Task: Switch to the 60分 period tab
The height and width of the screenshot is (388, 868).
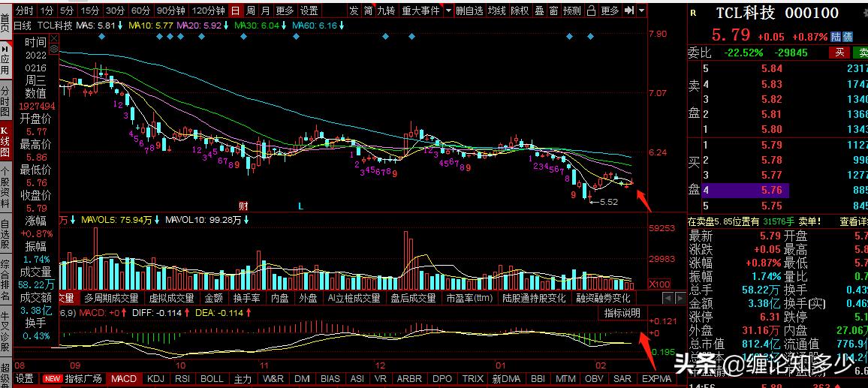Action: (141, 11)
